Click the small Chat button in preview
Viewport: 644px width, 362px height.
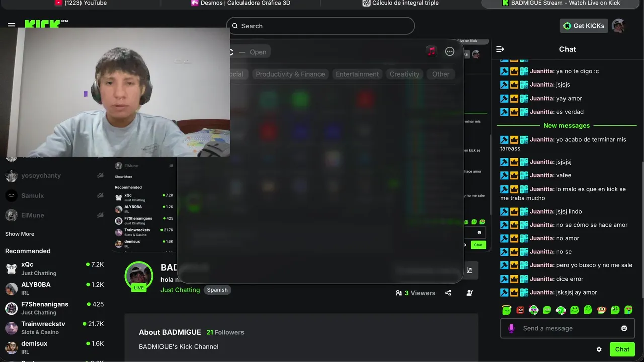coord(478,245)
